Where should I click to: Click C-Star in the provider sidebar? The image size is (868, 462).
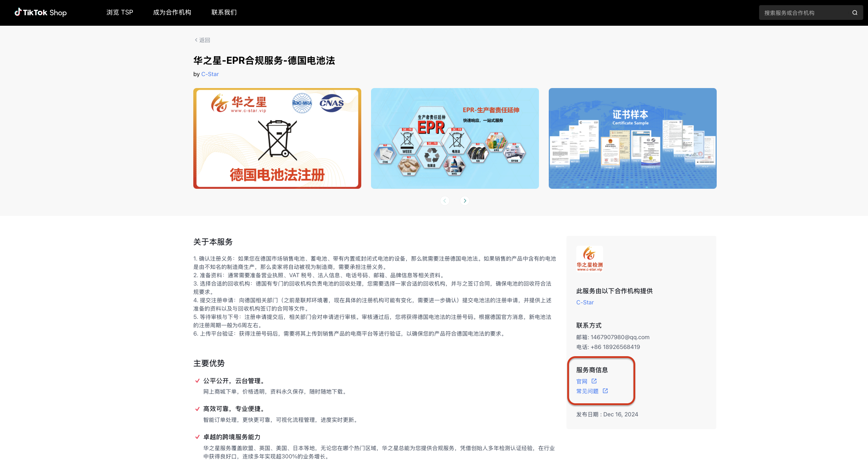(585, 302)
